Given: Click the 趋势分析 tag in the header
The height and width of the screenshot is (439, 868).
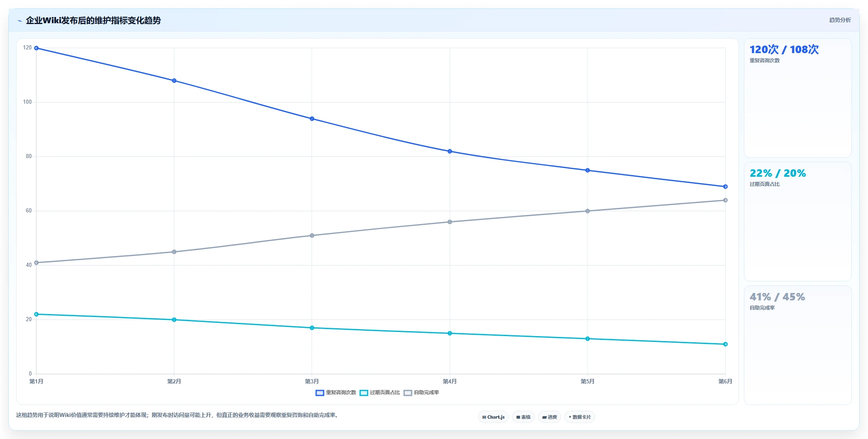Looking at the screenshot, I should pos(840,20).
